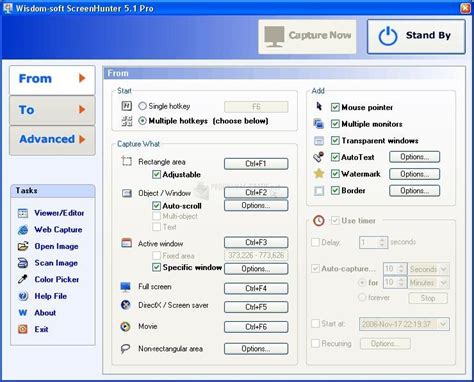Select the Single hotkey radio button

(142, 106)
